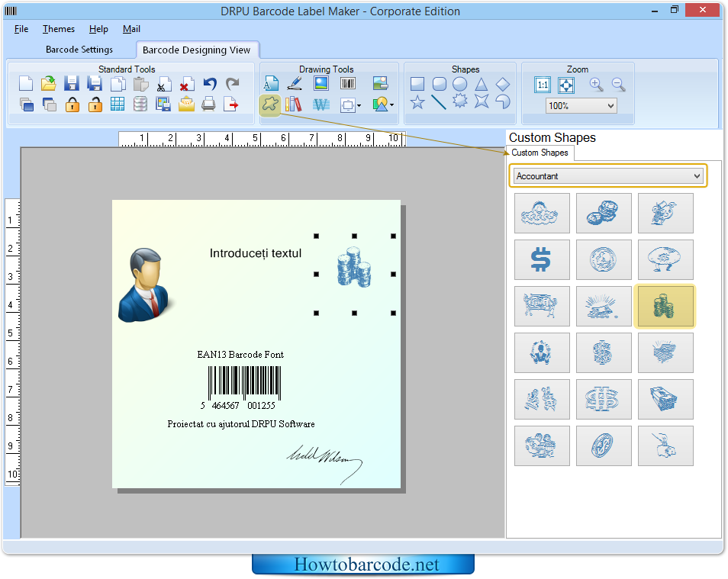Viewport: 728px width, 579px height.
Task: Activate the Custom Shapes tool
Action: point(270,104)
